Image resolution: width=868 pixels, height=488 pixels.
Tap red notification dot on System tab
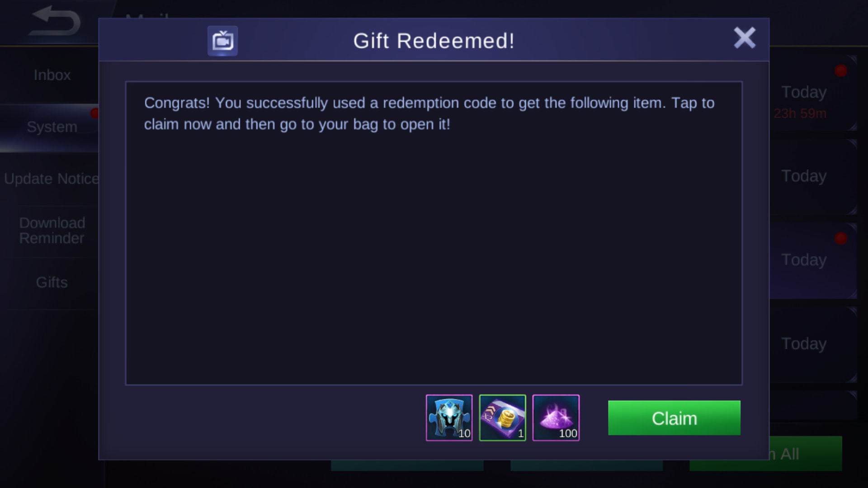point(94,113)
